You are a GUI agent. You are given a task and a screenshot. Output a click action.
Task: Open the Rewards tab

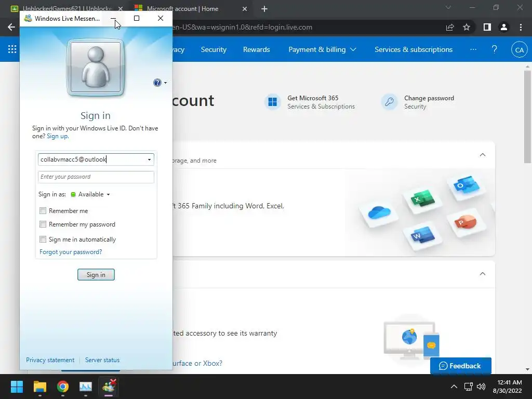(257, 49)
